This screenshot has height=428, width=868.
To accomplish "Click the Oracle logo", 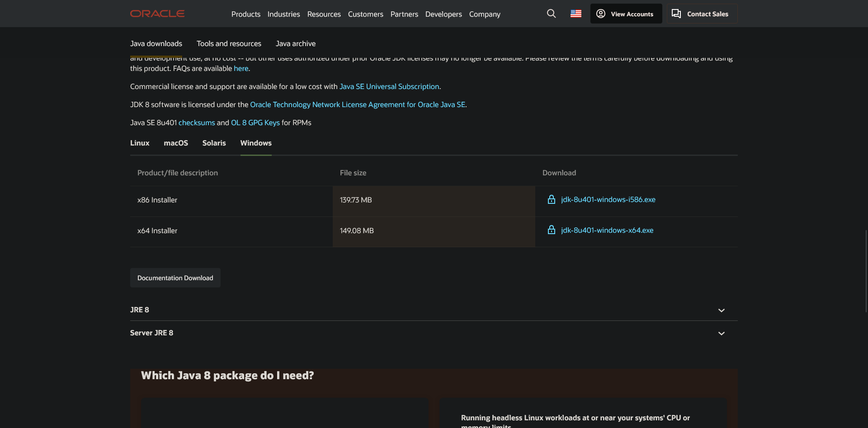I will tap(157, 14).
